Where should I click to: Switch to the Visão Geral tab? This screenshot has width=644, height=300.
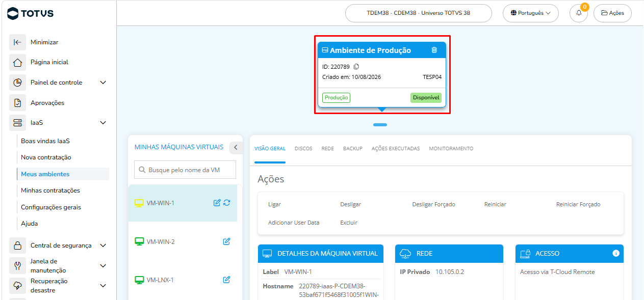270,149
